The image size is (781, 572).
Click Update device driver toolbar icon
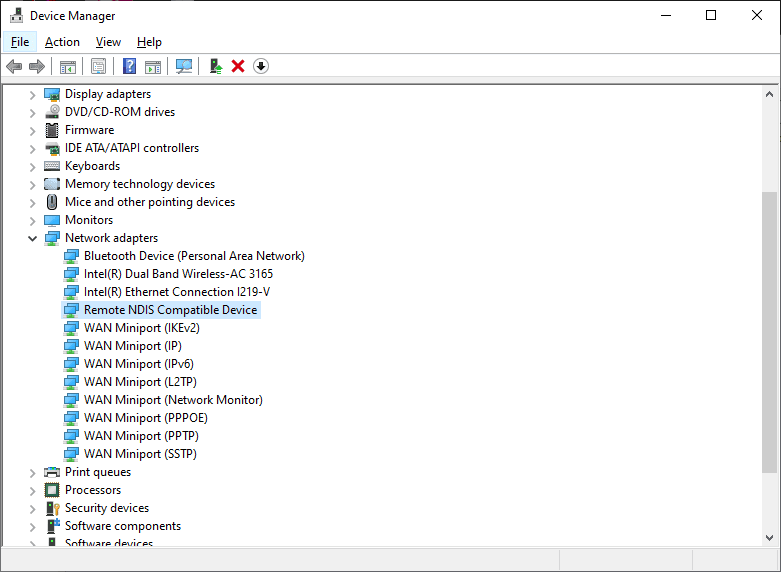216,66
